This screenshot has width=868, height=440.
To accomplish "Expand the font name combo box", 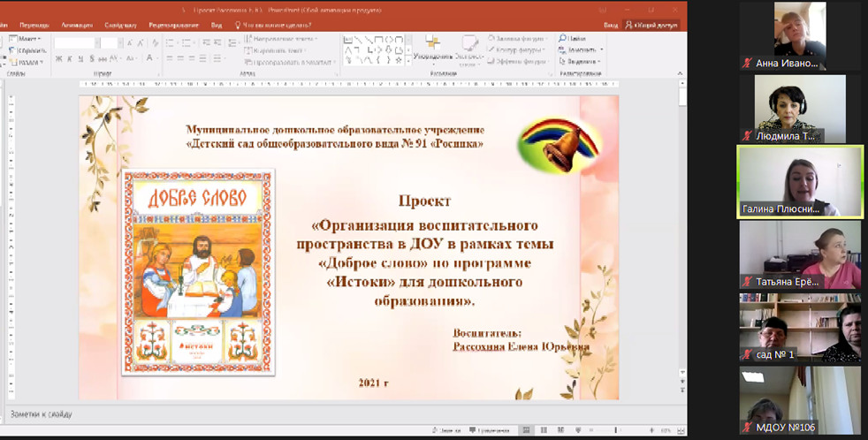I will [95, 42].
